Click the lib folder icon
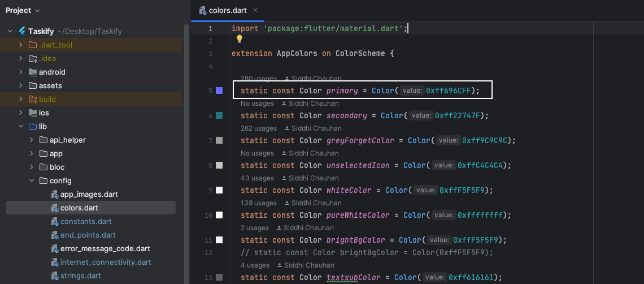Viewport: 644px width, 284px height. point(33,126)
